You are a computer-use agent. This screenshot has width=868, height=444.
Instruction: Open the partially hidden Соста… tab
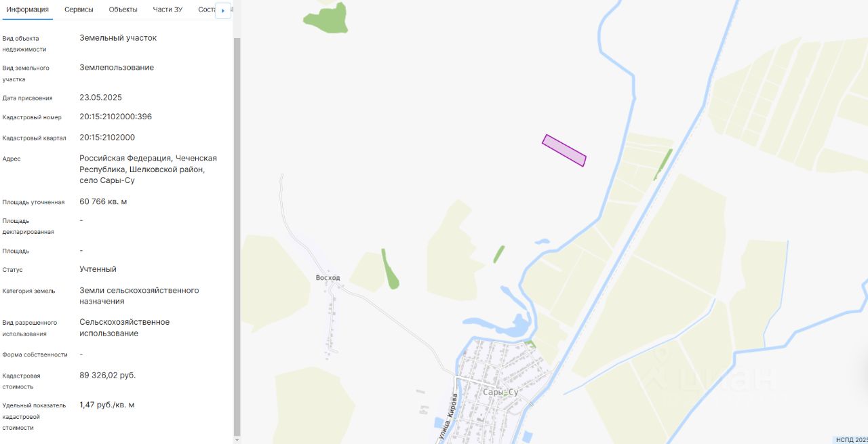206,9
